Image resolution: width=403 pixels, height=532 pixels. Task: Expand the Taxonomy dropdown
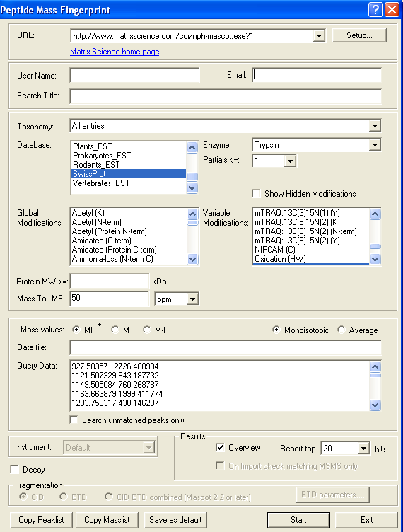375,126
